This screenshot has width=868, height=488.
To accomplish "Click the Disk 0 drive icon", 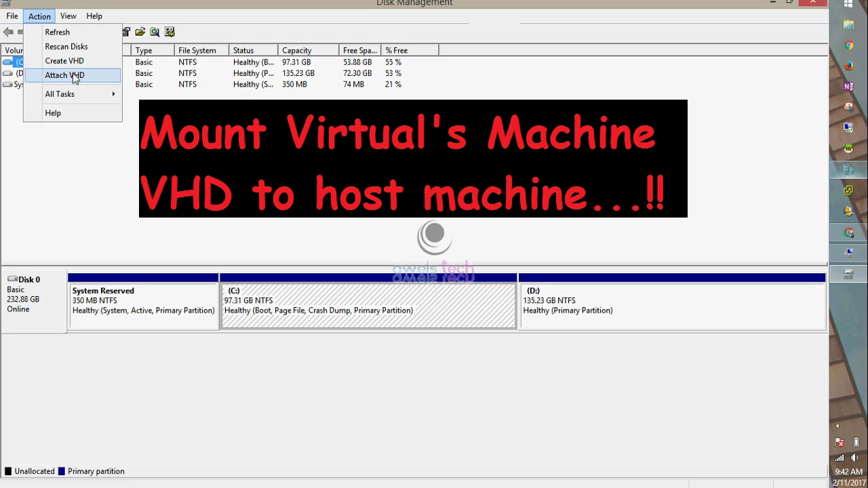I will (12, 279).
